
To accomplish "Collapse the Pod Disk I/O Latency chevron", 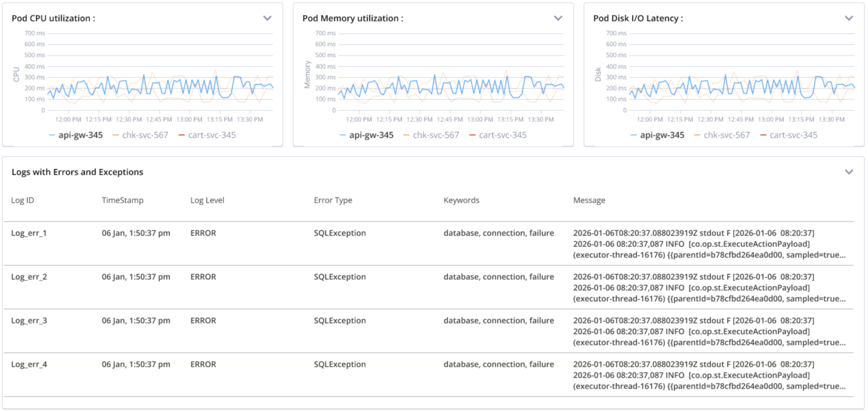I will coord(848,18).
